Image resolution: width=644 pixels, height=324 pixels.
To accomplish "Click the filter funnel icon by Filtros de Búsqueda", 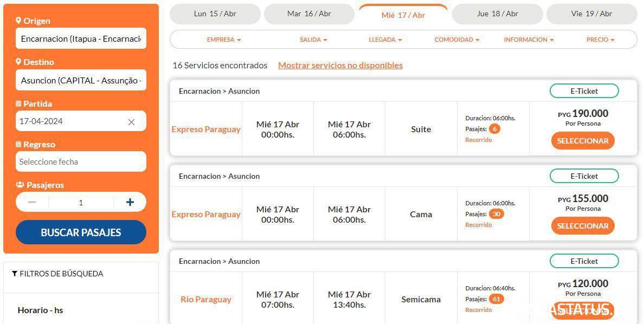I will click(15, 274).
